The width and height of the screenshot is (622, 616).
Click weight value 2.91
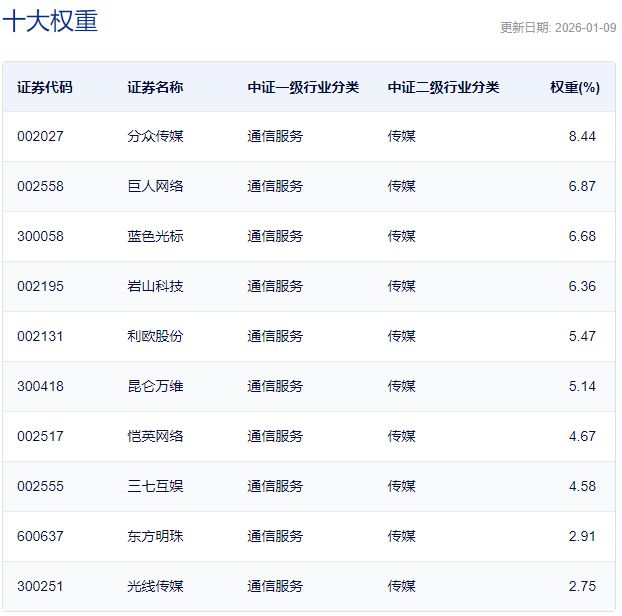[x=582, y=536]
